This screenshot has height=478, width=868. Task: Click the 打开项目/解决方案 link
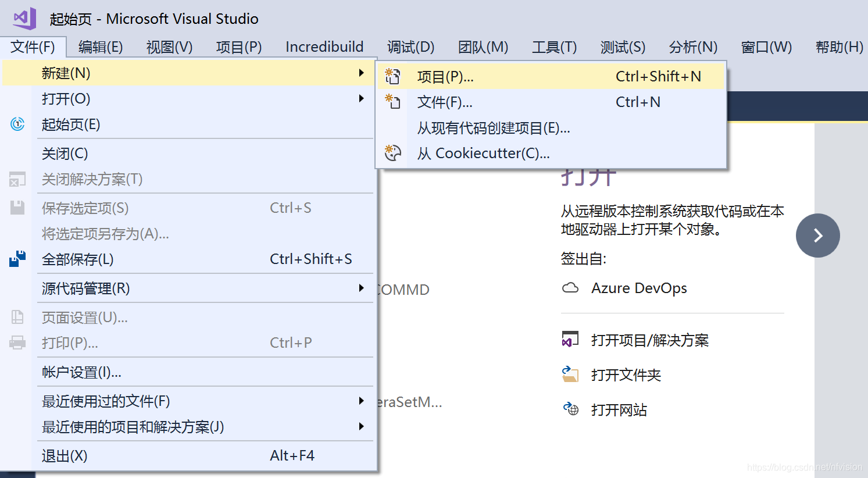click(x=650, y=340)
